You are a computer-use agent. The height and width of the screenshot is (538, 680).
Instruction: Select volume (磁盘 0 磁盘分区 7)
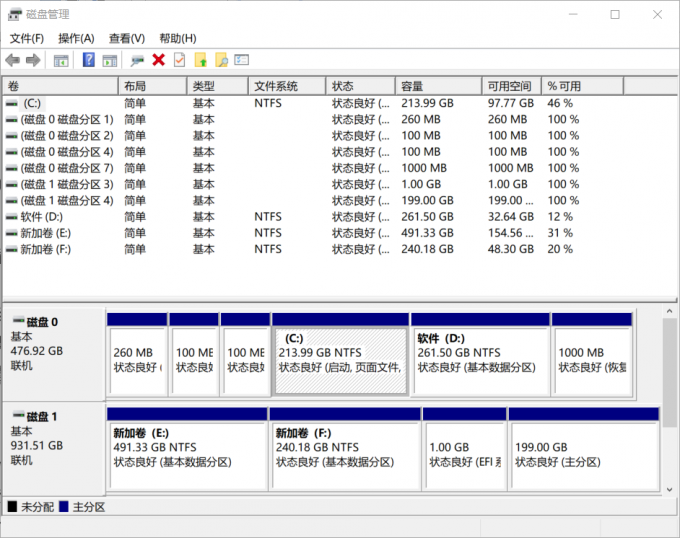(x=313, y=168)
